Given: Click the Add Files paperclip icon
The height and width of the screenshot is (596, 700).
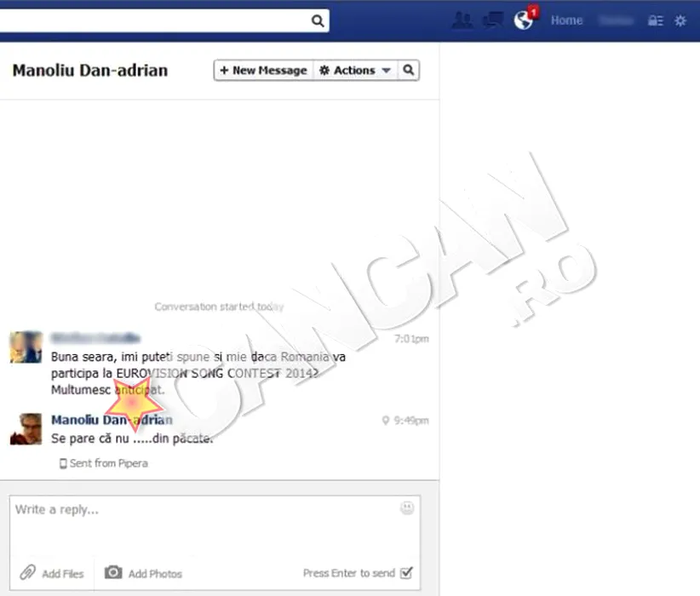Looking at the screenshot, I should pyautogui.click(x=28, y=573).
